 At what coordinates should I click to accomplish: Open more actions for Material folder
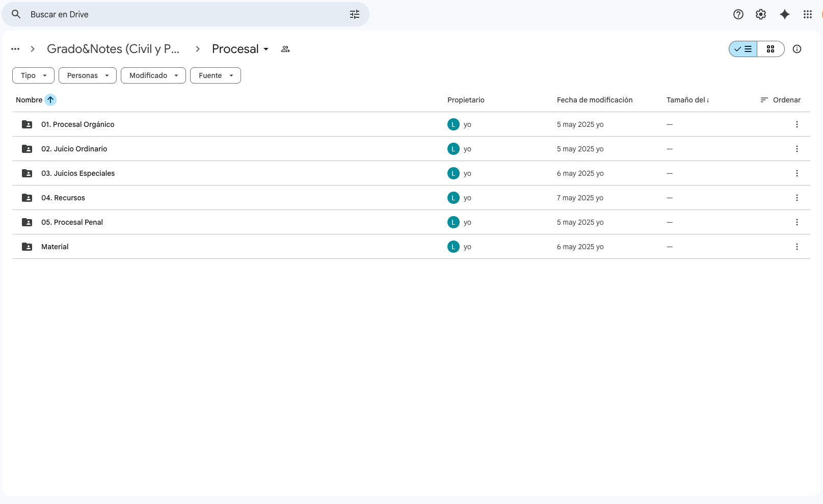797,247
